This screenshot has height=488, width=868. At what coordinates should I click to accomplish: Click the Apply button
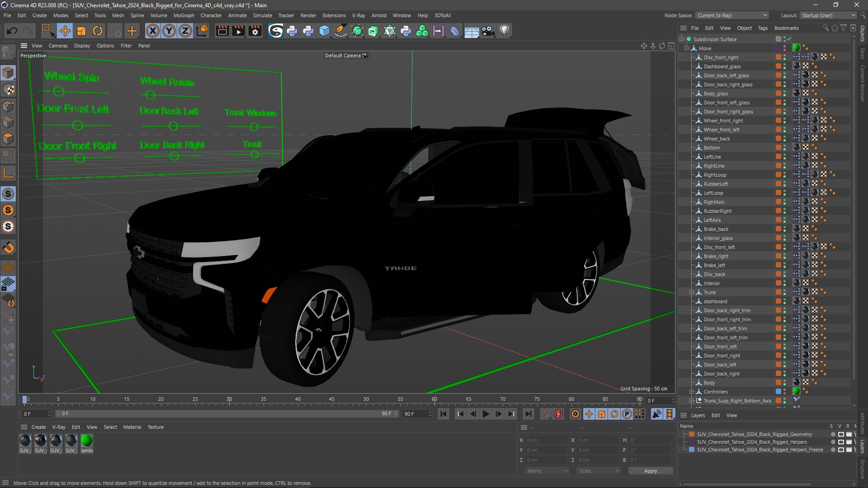[651, 471]
